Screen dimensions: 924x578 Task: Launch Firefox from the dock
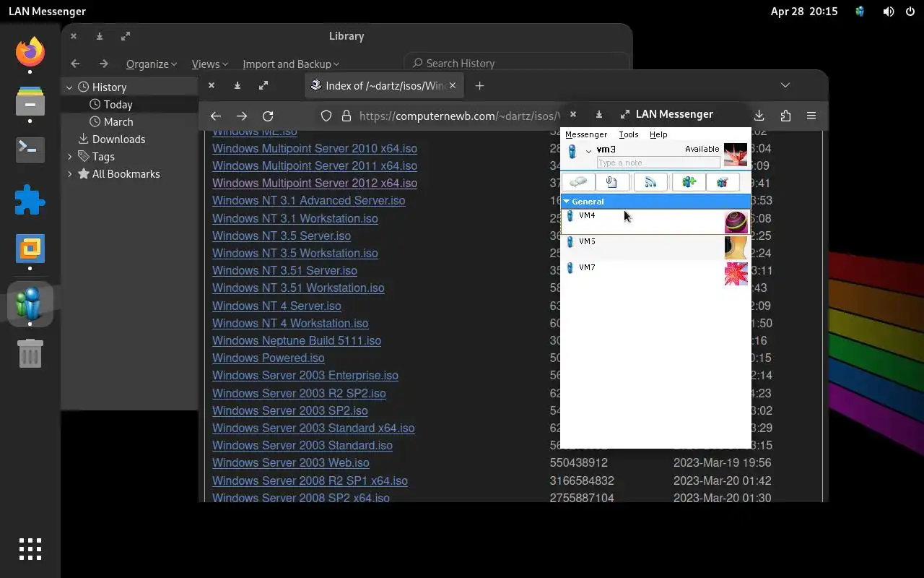coord(30,52)
